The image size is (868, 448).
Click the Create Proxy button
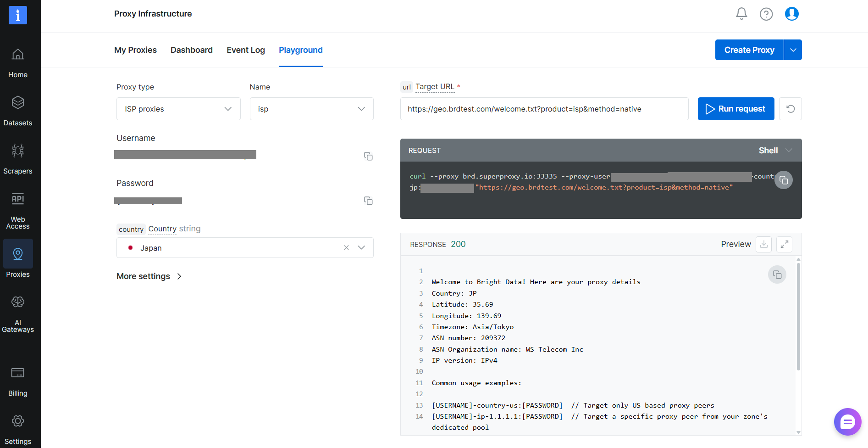coord(749,50)
